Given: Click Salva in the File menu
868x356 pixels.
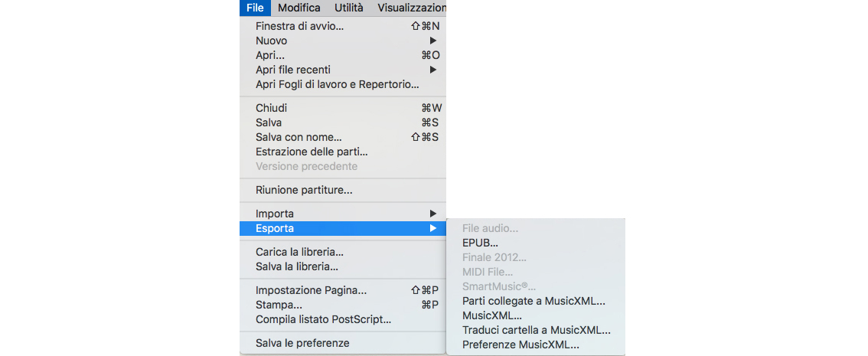Looking at the screenshot, I should coord(269,122).
